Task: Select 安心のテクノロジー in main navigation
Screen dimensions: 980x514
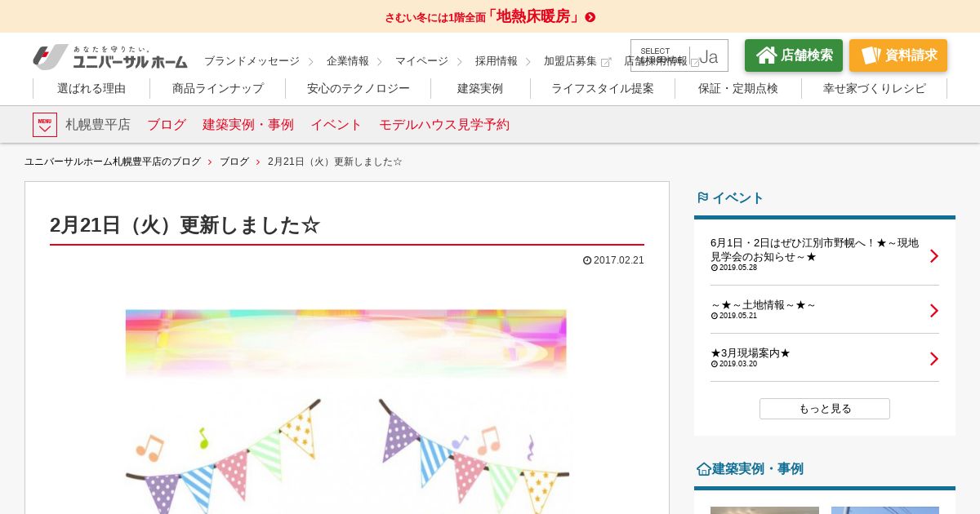Action: 359,89
